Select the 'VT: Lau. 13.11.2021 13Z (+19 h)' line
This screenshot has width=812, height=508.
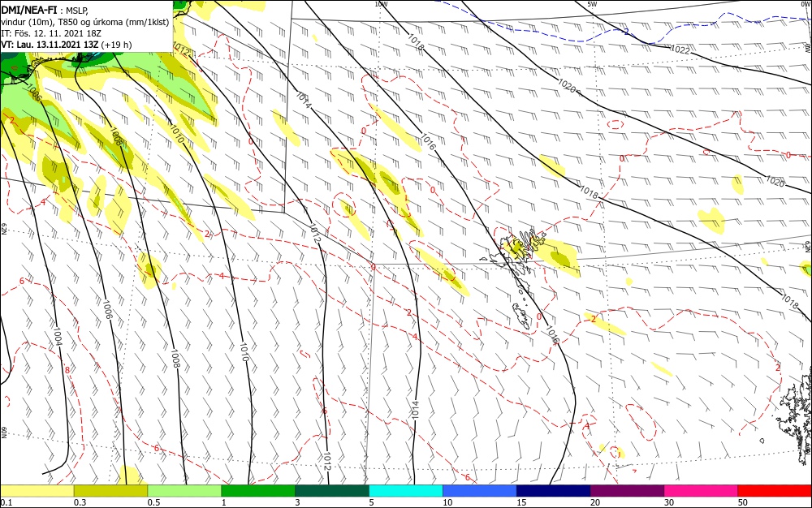[x=67, y=45]
